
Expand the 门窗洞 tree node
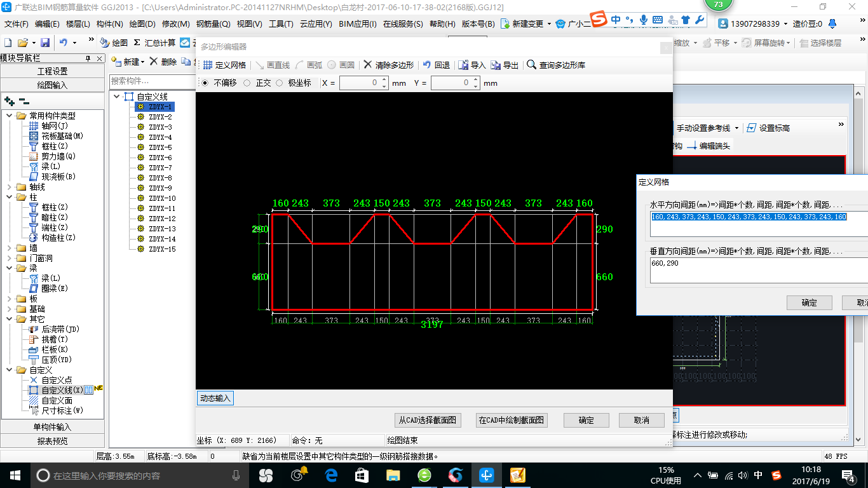pos(10,258)
